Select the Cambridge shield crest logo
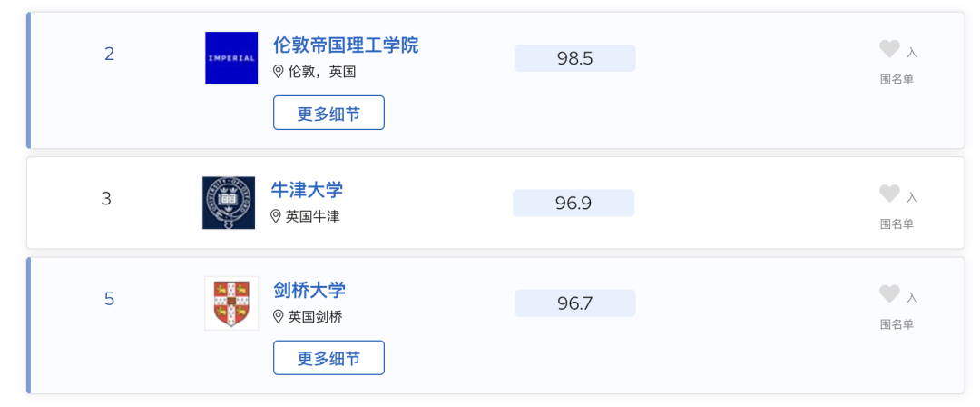This screenshot has height=407, width=980. coord(231,303)
